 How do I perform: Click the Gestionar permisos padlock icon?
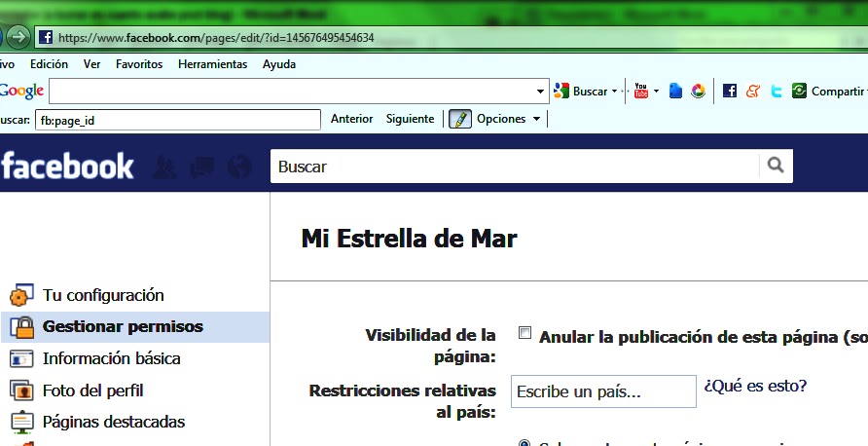[x=22, y=327]
